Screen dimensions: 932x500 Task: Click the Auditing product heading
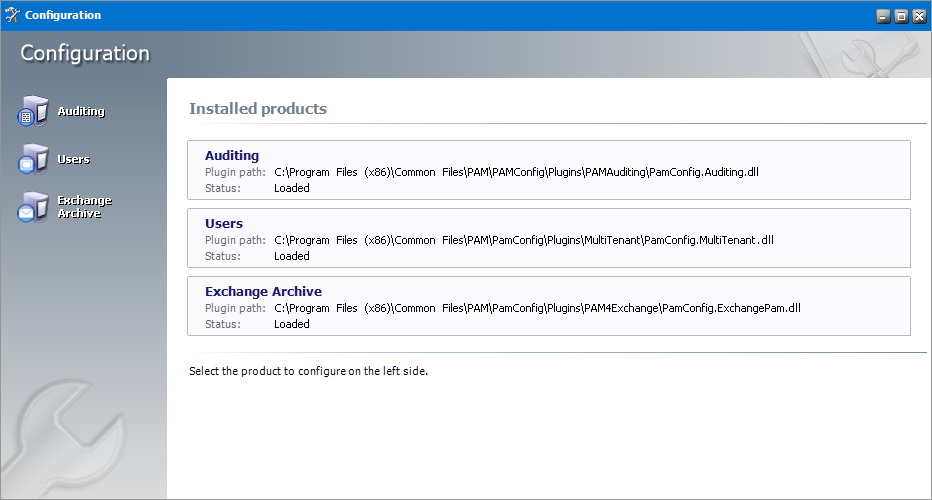tap(232, 155)
